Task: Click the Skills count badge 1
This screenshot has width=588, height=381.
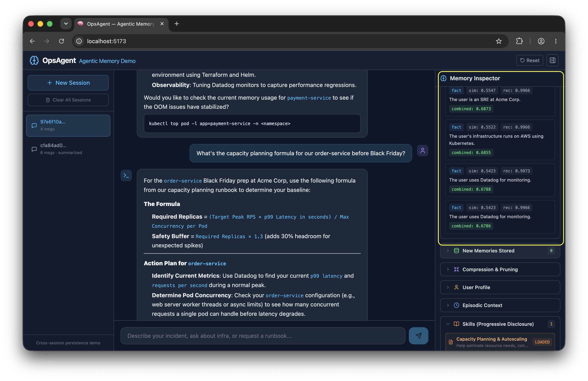Action: click(x=551, y=324)
